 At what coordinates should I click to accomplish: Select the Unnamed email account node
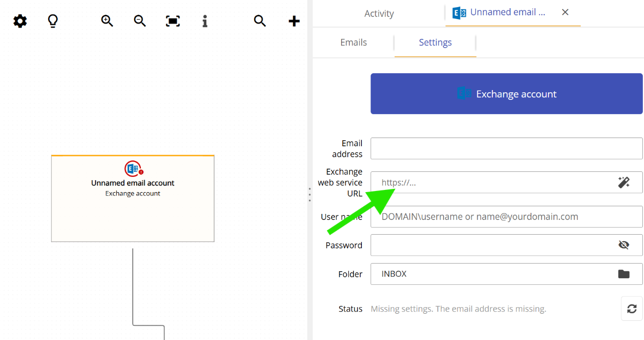[133, 198]
